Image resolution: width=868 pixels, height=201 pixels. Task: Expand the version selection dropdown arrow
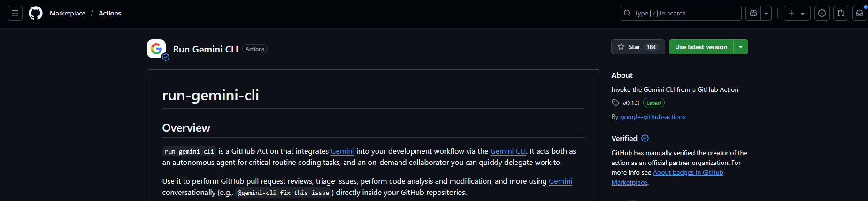741,47
